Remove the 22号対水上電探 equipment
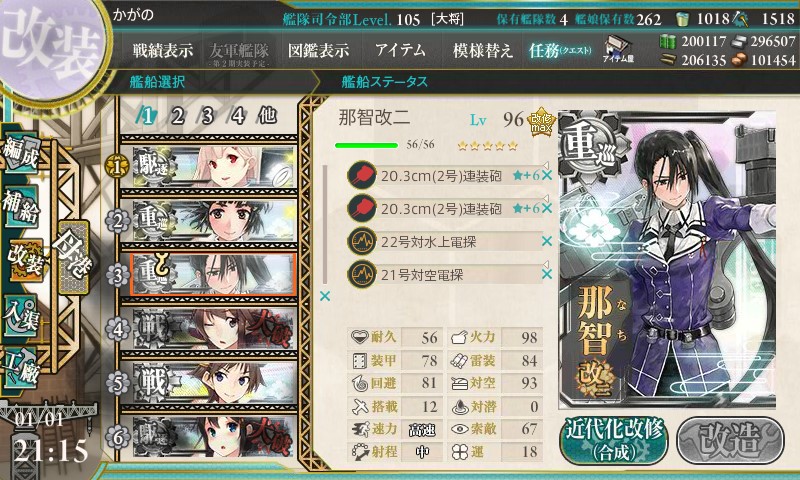 coord(546,241)
